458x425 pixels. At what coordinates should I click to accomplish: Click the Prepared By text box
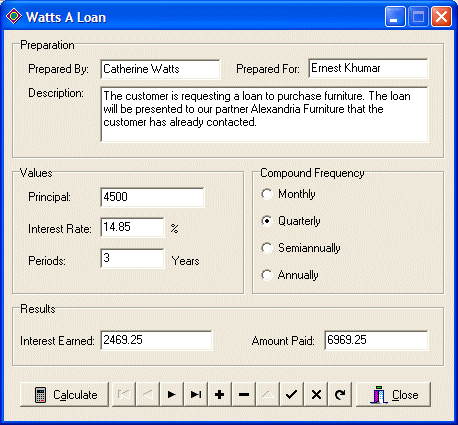pos(160,69)
